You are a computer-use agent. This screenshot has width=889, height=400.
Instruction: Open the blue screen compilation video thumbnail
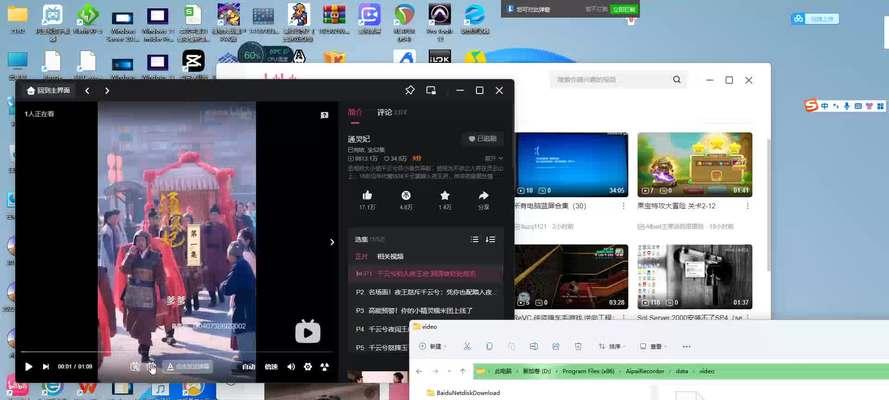[x=571, y=165]
